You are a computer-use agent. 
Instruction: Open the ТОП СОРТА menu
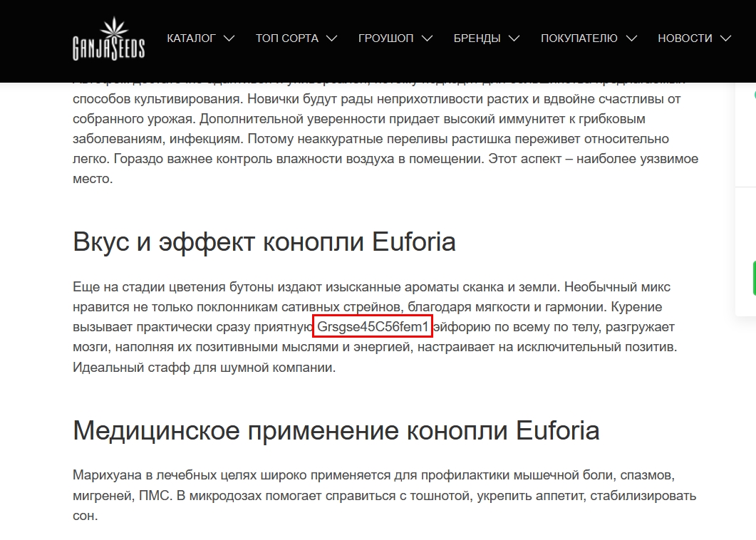click(287, 38)
